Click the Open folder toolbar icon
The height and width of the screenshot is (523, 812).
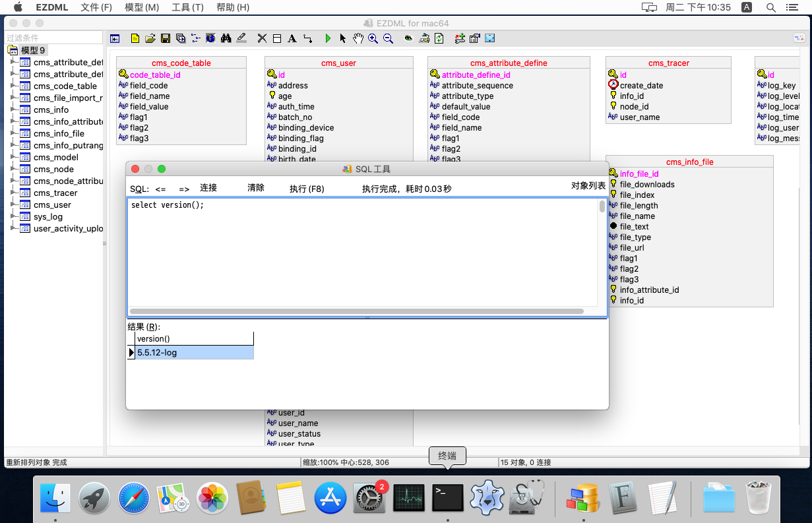[150, 39]
